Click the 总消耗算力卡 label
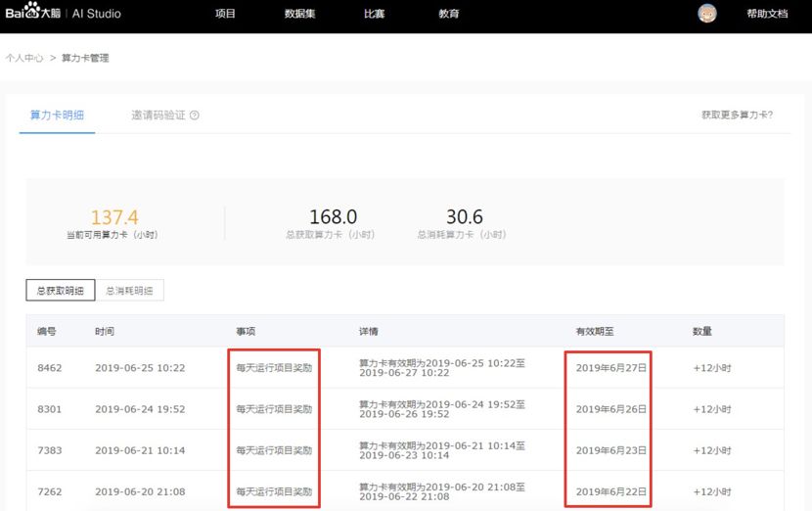Image resolution: width=812 pixels, height=511 pixels. (462, 234)
